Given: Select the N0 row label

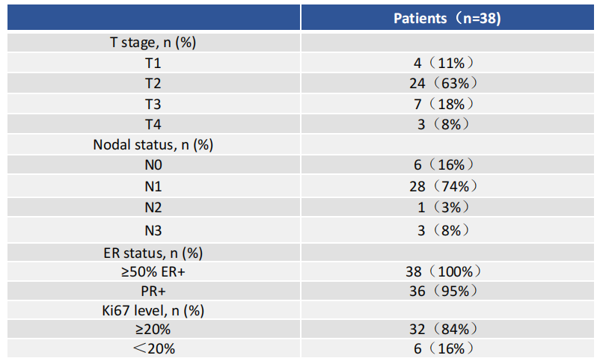Looking at the screenshot, I should click(x=153, y=164).
